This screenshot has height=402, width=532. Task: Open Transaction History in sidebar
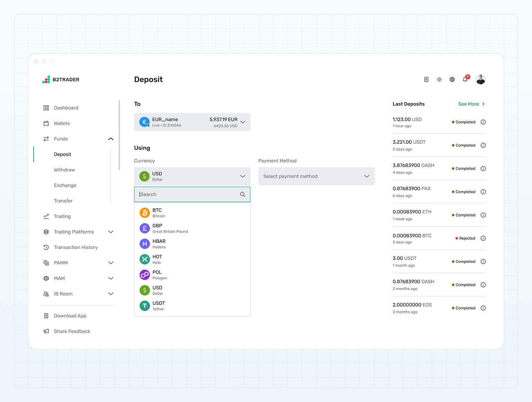(76, 247)
